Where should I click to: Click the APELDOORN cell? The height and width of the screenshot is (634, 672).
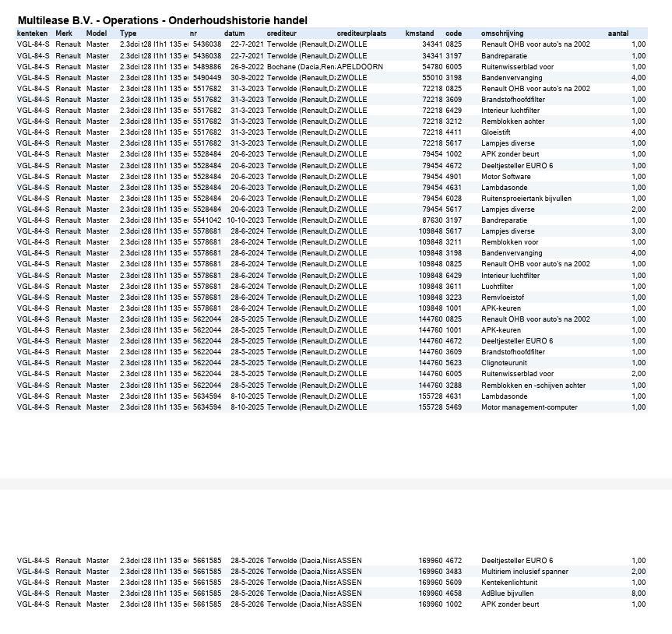coord(360,66)
